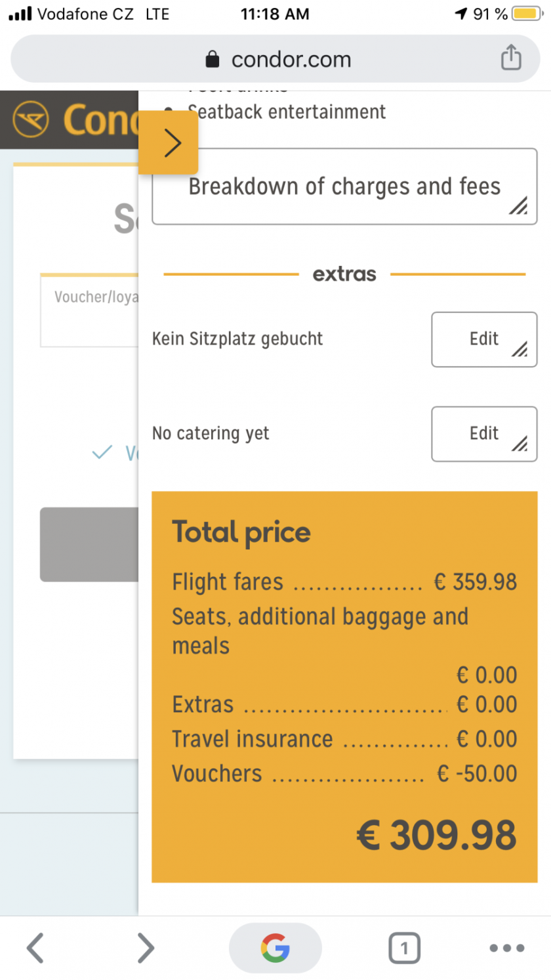This screenshot has height=980, width=551.
Task: Tap the Vouchers € -50.00 line
Action: pyautogui.click(x=344, y=774)
